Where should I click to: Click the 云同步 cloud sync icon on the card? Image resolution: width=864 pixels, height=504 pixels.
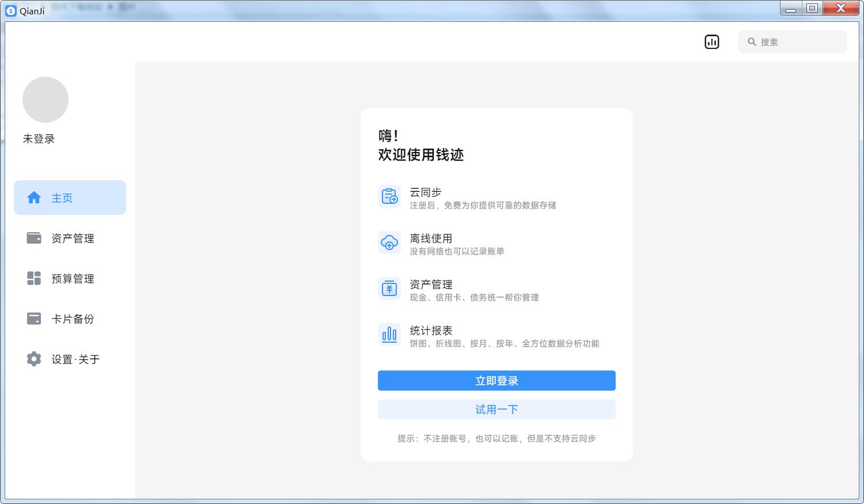389,196
